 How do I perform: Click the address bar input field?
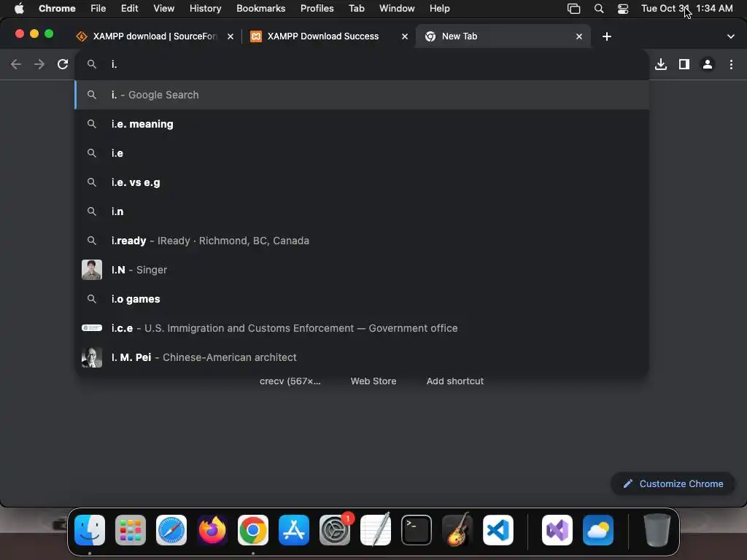[x=362, y=64]
